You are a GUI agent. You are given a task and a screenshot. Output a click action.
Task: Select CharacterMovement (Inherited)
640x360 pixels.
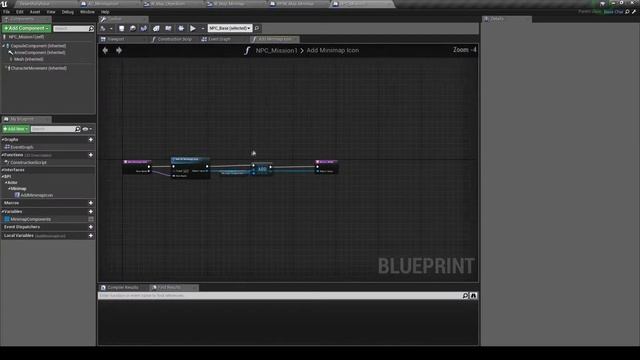point(39,68)
